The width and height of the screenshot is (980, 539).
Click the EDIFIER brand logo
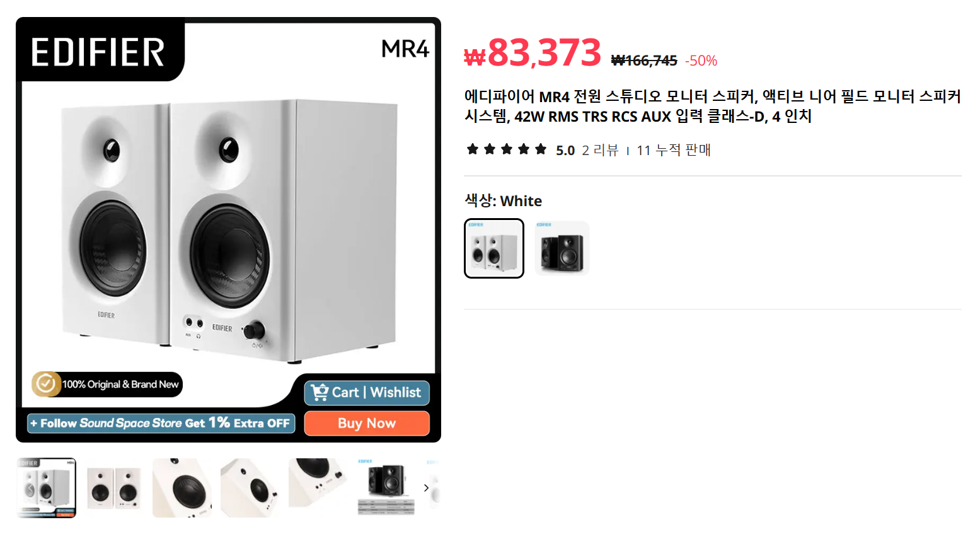pos(98,52)
